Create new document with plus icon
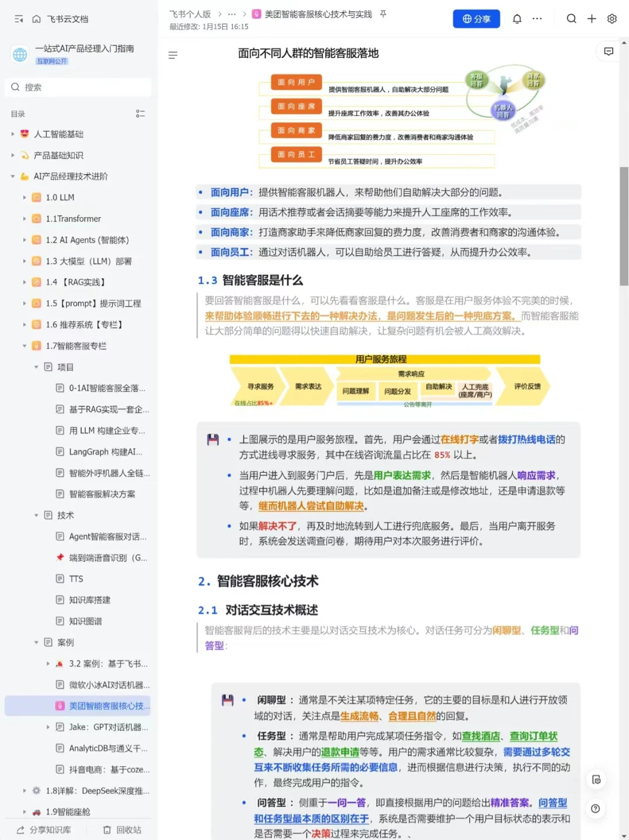 (591, 19)
